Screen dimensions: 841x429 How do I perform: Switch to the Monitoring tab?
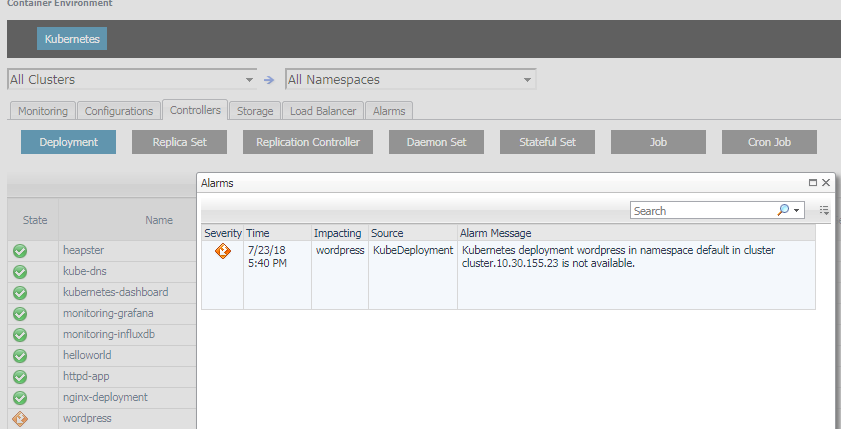[43, 111]
